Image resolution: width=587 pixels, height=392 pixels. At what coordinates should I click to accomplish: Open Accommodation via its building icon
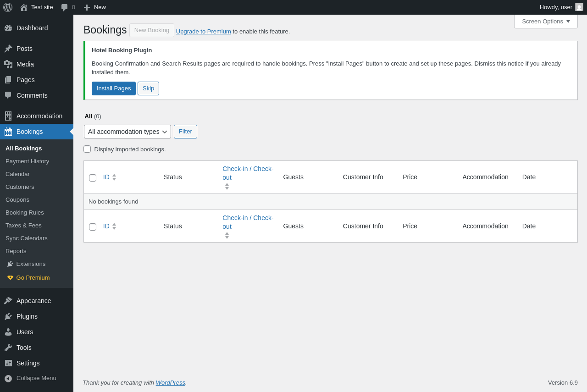pyautogui.click(x=8, y=116)
